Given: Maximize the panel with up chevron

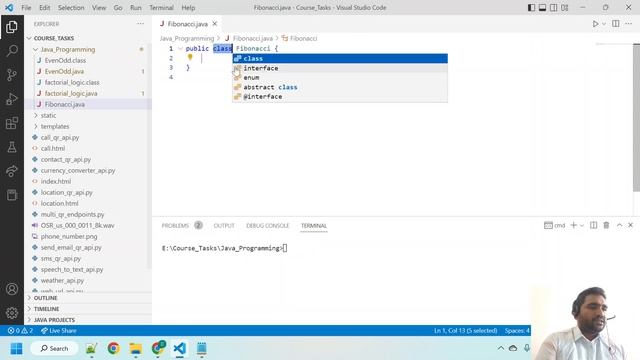Looking at the screenshot, I should click(x=619, y=225).
